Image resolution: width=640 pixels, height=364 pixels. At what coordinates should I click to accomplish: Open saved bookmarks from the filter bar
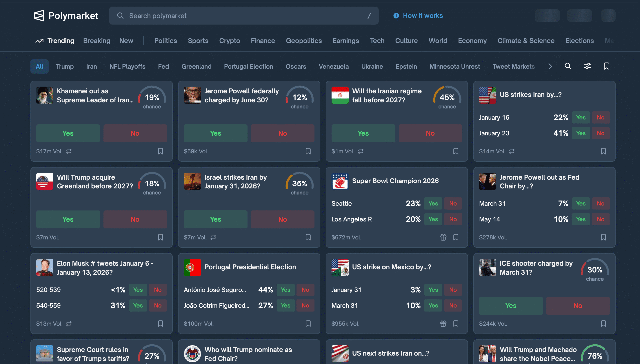click(x=606, y=66)
